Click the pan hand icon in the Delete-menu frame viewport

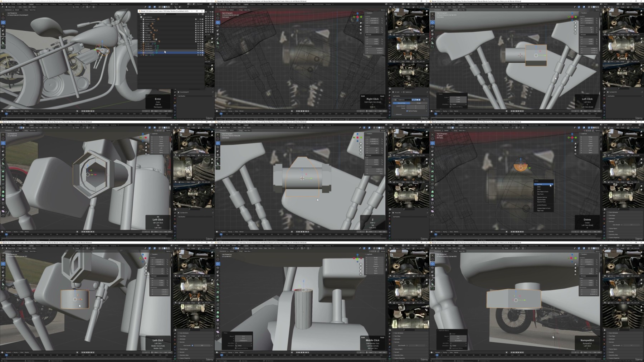pyautogui.click(x=575, y=146)
